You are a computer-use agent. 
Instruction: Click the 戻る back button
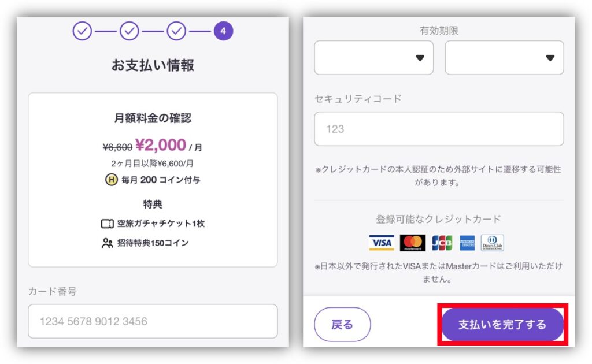pyautogui.click(x=342, y=324)
